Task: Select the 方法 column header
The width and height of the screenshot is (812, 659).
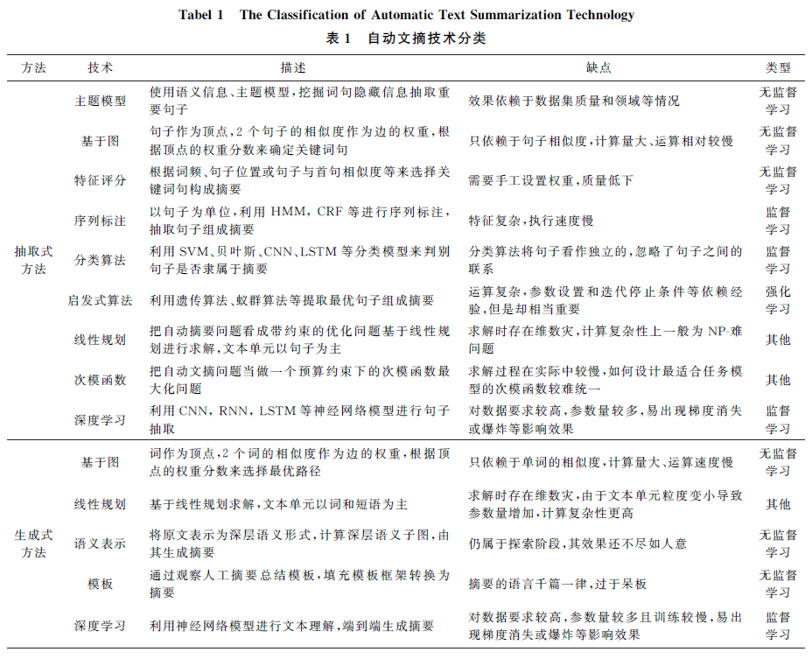Action: 33,68
